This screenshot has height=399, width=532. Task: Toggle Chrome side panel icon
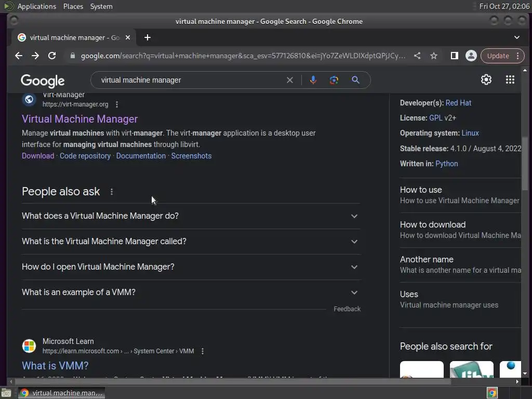click(x=454, y=56)
